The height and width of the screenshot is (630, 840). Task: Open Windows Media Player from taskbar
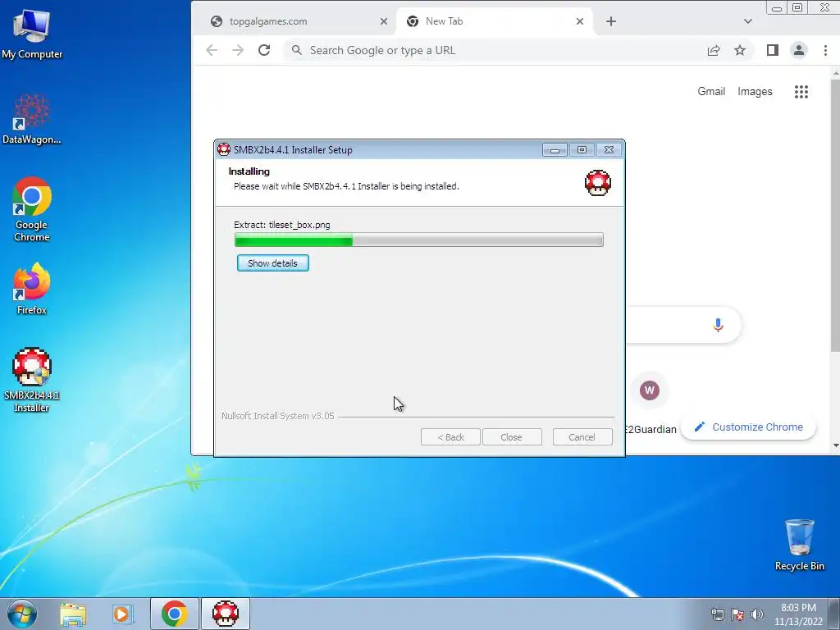click(x=123, y=614)
